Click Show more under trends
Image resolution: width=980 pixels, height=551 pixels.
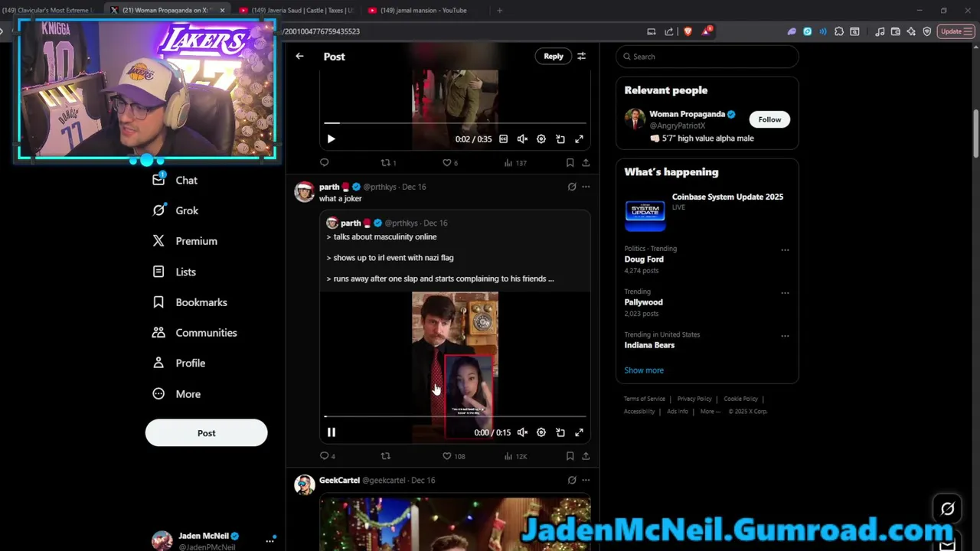click(x=644, y=370)
